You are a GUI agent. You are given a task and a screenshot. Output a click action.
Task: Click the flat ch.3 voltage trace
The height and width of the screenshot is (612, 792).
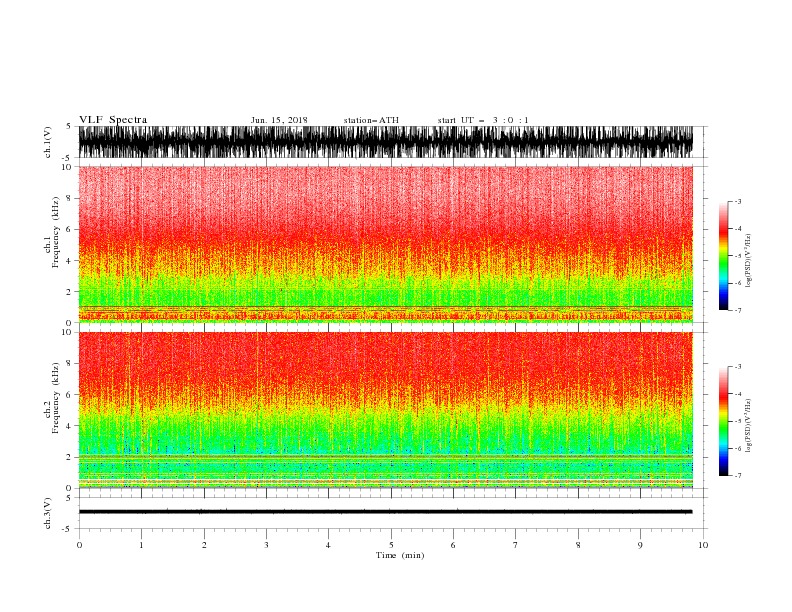pos(385,512)
